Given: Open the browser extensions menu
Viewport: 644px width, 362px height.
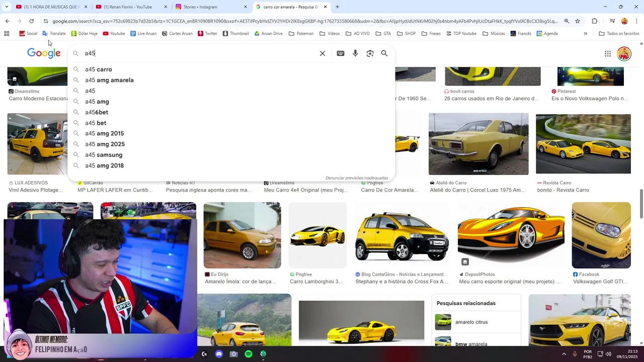Looking at the screenshot, I should pyautogui.click(x=594, y=21).
